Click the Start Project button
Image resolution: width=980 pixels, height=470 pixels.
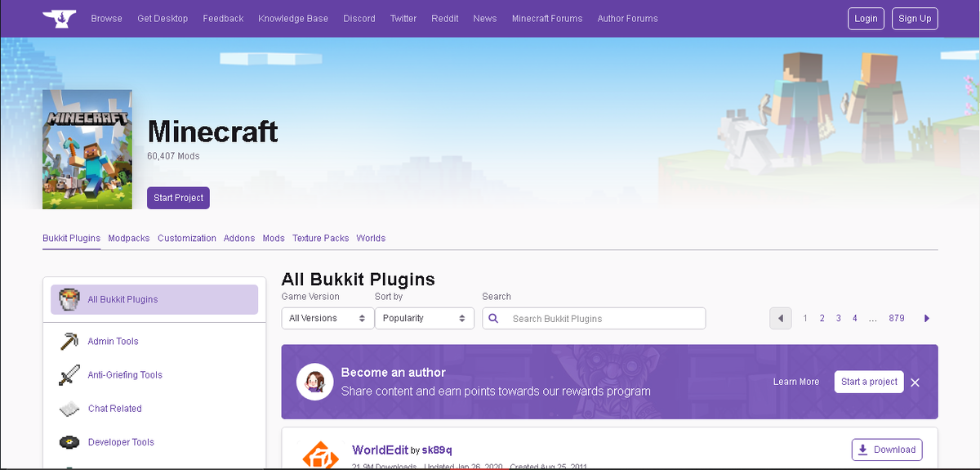(178, 198)
